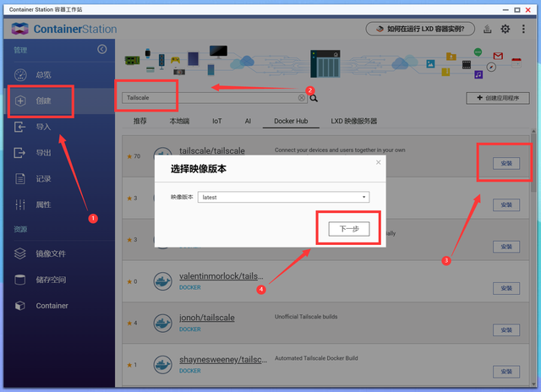Open the tailscale/tailscale link
Image resolution: width=541 pixels, height=392 pixels.
point(212,150)
